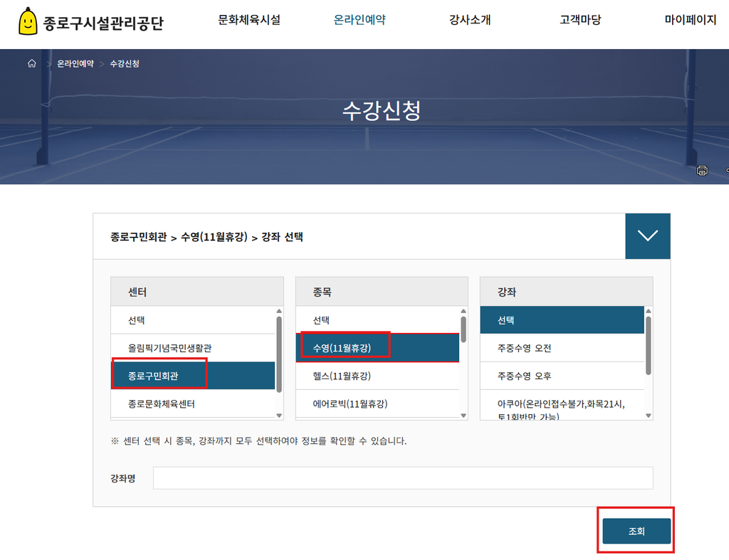Click the 종로구시설관리공단 site title
Viewport: 729px width, 560px height.
tap(103, 23)
